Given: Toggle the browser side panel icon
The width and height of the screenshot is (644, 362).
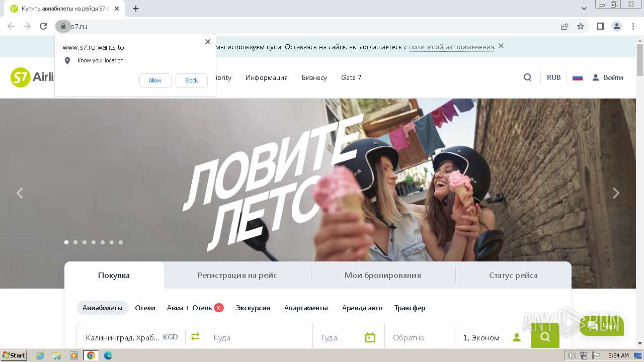Looking at the screenshot, I should click(x=600, y=26).
